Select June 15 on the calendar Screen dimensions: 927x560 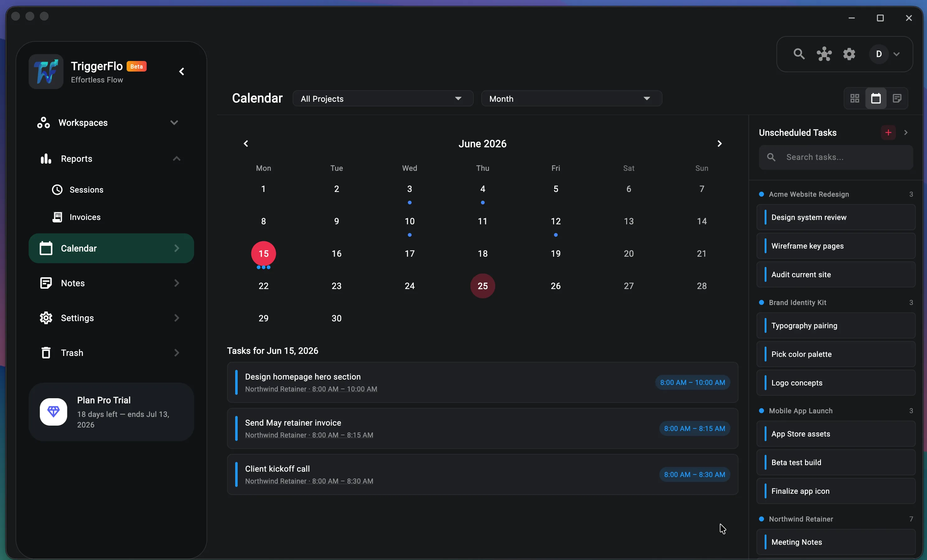[x=263, y=254]
